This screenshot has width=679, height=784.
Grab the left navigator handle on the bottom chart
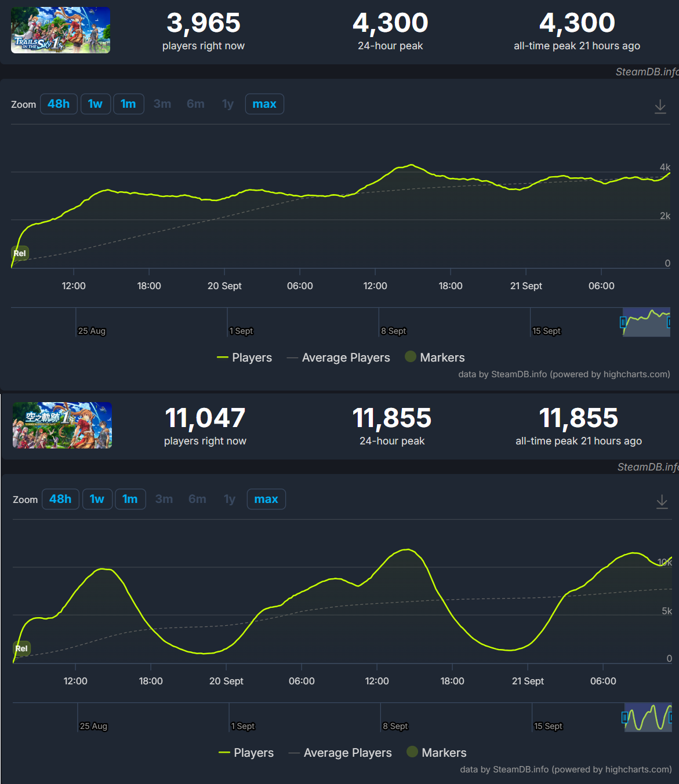[x=624, y=717]
